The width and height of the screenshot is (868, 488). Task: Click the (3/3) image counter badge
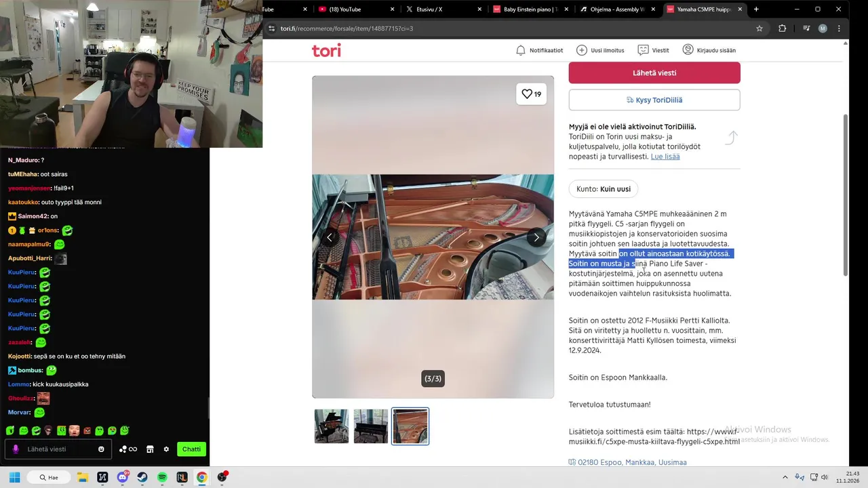(433, 379)
